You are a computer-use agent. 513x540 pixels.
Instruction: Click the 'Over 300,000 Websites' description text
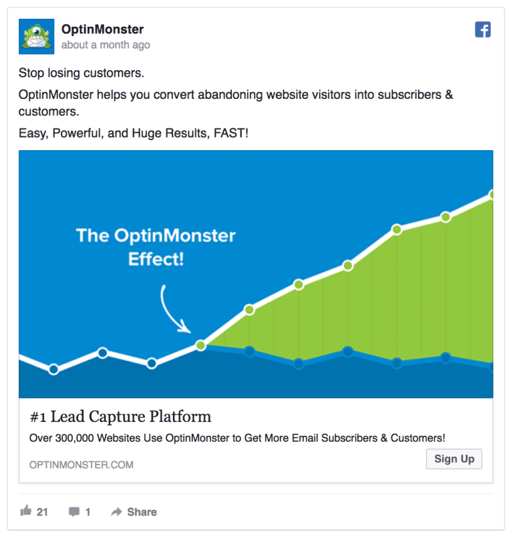pos(237,438)
